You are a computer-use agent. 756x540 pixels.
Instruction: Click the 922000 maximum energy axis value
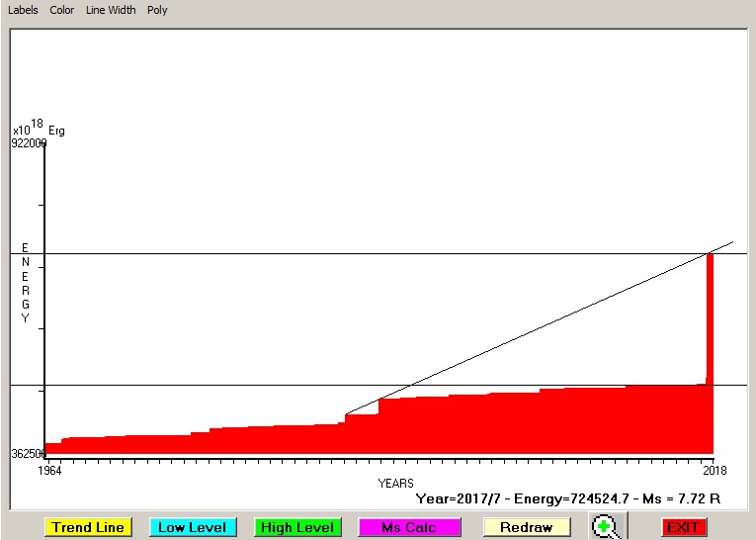point(29,143)
